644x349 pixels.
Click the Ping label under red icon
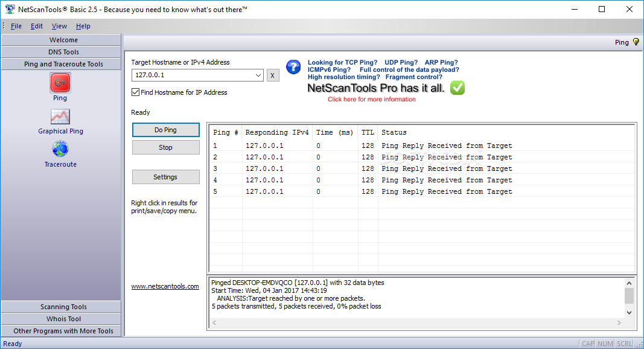(60, 98)
